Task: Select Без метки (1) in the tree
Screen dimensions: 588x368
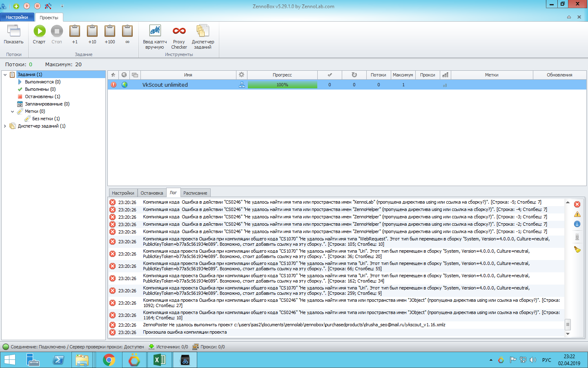Action: (46, 119)
